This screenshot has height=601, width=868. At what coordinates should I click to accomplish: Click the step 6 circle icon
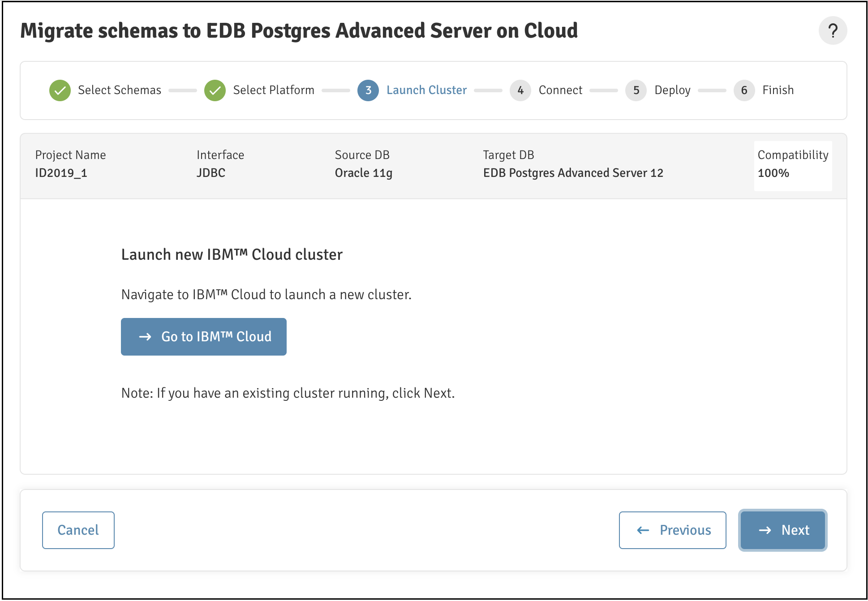[x=744, y=90]
